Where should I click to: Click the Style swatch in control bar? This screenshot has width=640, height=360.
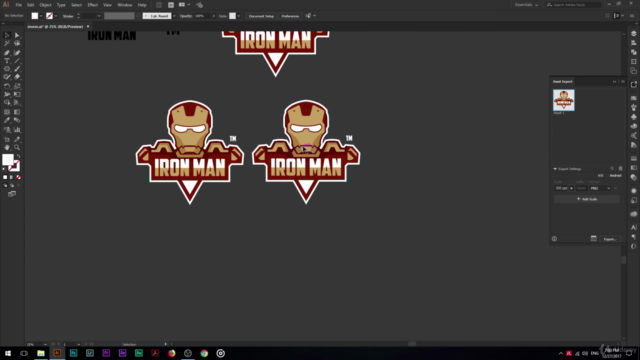232,16
